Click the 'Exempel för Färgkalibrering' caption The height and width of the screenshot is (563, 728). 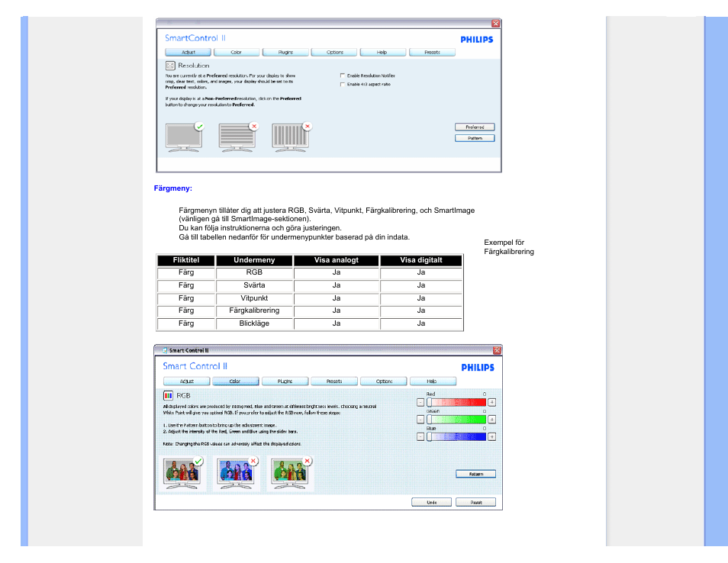pyautogui.click(x=509, y=247)
